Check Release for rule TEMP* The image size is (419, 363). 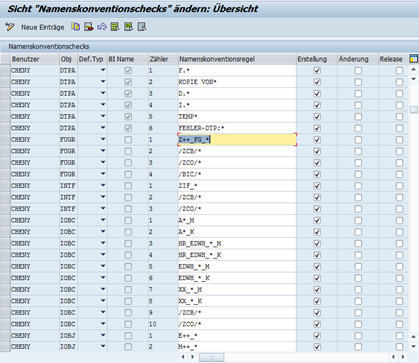[x=399, y=117]
